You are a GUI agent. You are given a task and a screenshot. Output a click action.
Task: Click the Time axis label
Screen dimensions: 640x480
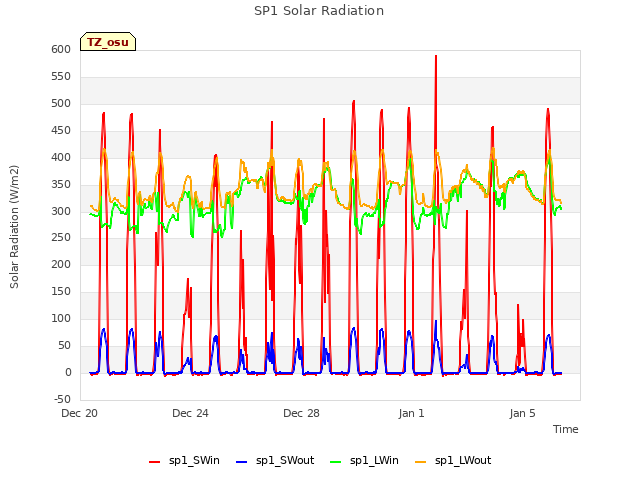[x=565, y=429]
